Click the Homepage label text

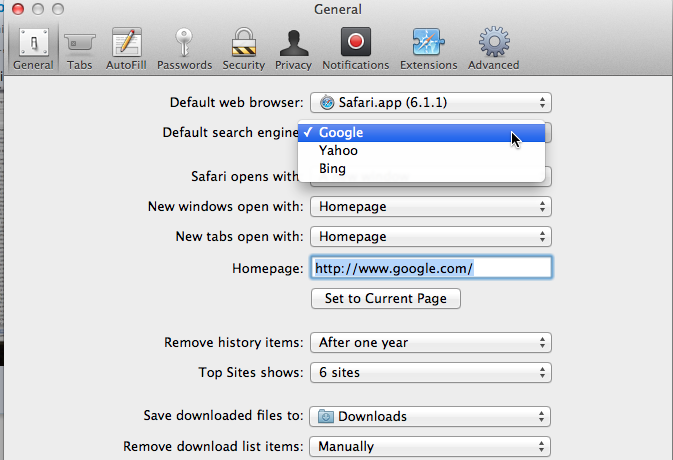pos(268,269)
